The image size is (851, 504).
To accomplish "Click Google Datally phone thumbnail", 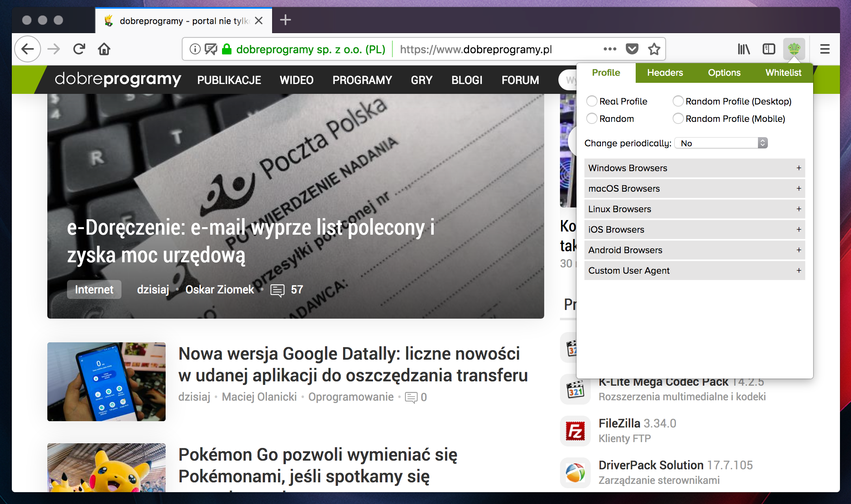I will tap(106, 382).
